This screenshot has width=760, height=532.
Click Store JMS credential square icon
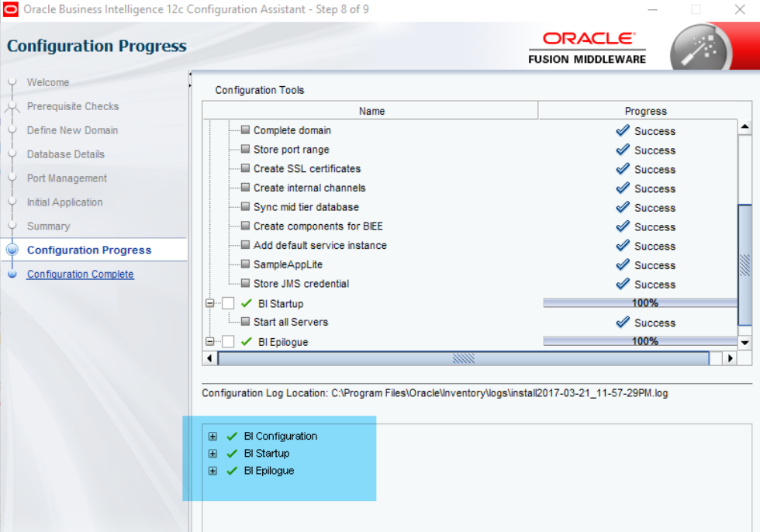click(245, 283)
